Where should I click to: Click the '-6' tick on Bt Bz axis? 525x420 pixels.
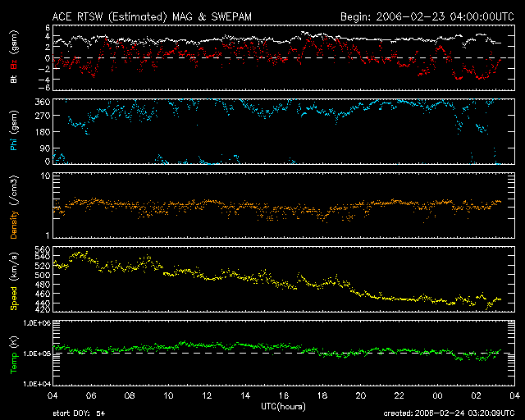tap(44, 88)
